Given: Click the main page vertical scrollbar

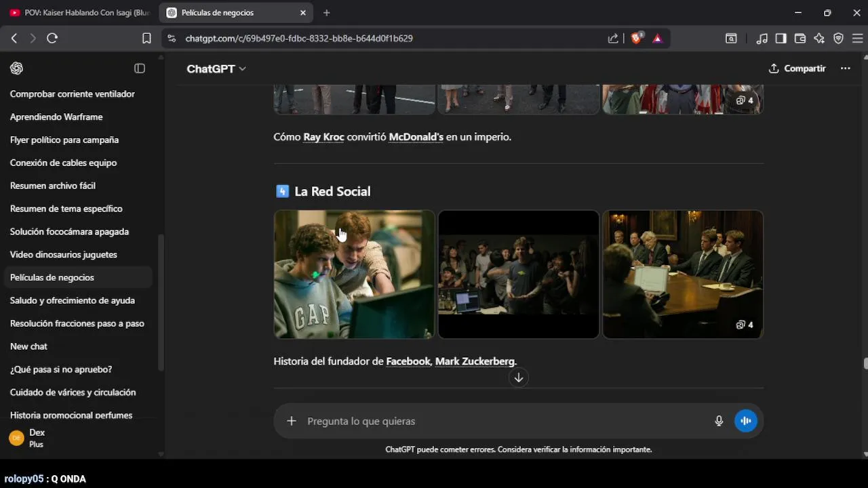Looking at the screenshot, I should 865,363.
